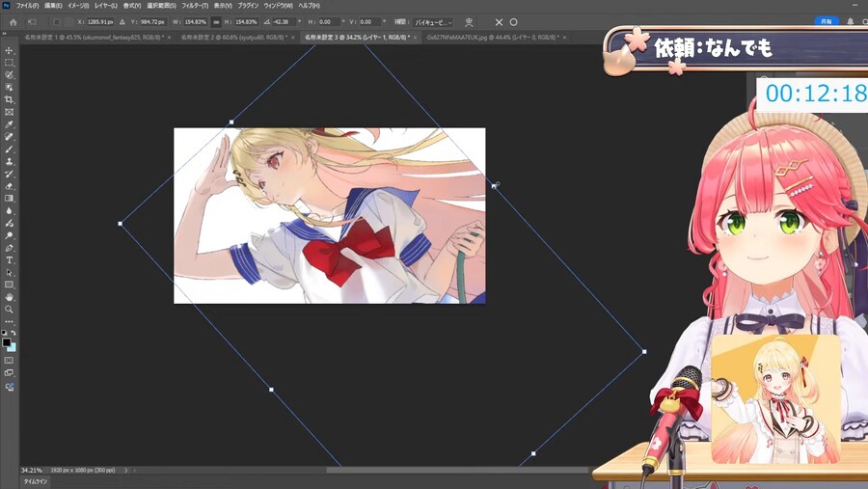Open the タイムライン panel tab
Viewport: 868px width, 489px height.
(35, 481)
